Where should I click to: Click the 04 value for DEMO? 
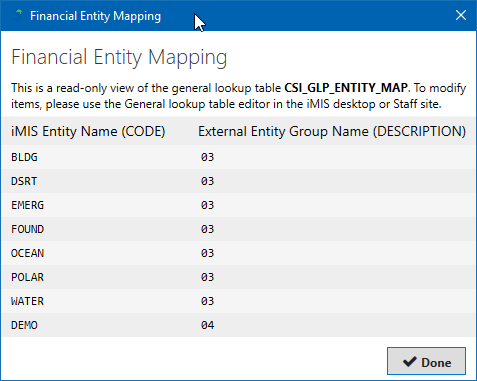pos(207,325)
